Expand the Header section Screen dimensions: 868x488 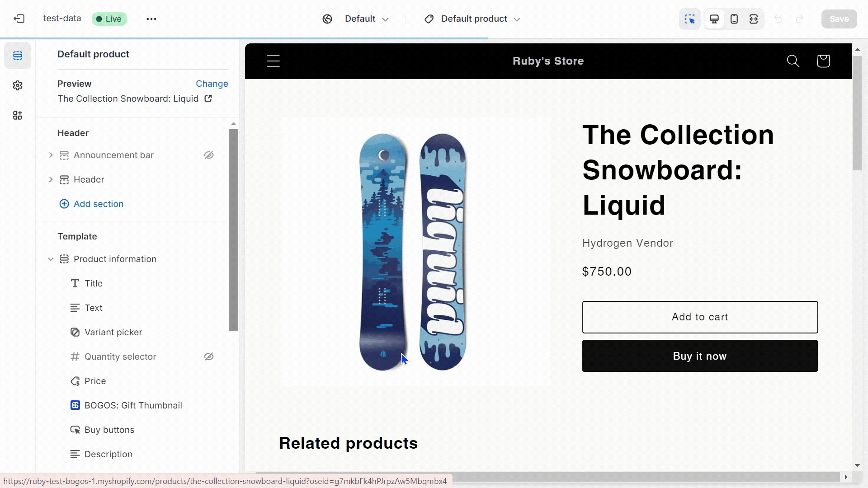pos(51,179)
